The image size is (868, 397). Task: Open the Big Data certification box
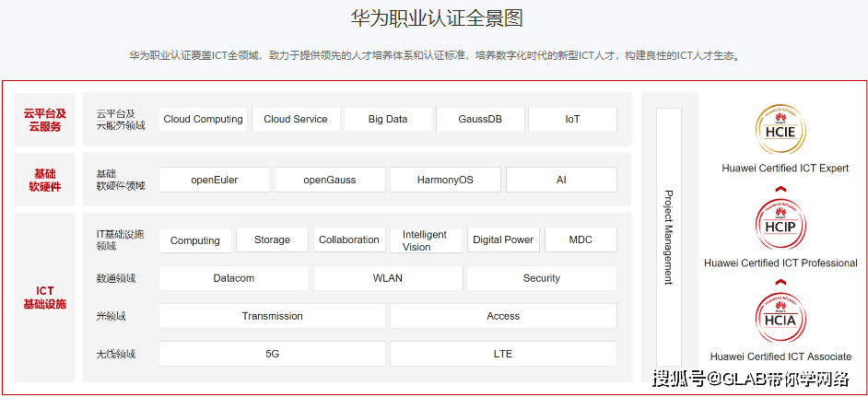coord(388,120)
